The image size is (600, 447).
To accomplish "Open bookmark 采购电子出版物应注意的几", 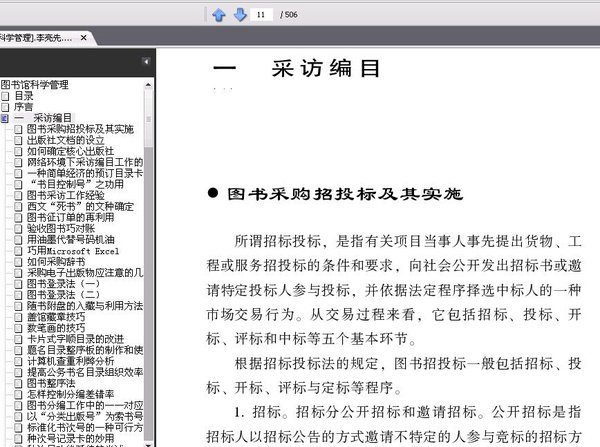I will pos(85,273).
